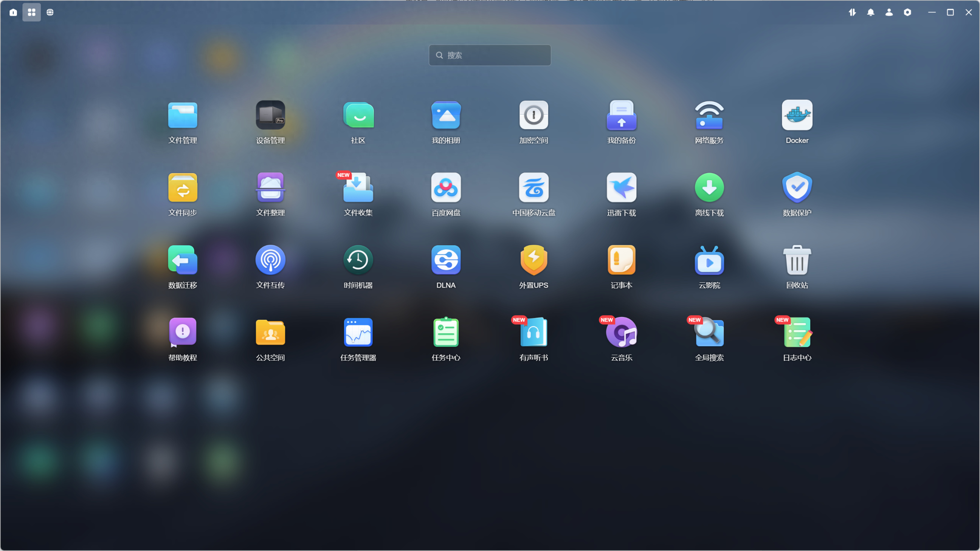
Task: Open 回收站 trash icon
Action: point(797,260)
